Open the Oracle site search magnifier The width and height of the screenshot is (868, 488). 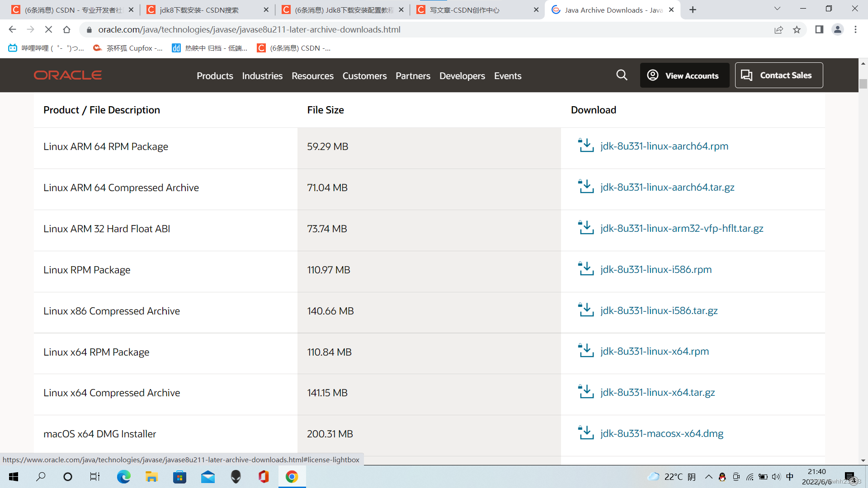622,75
